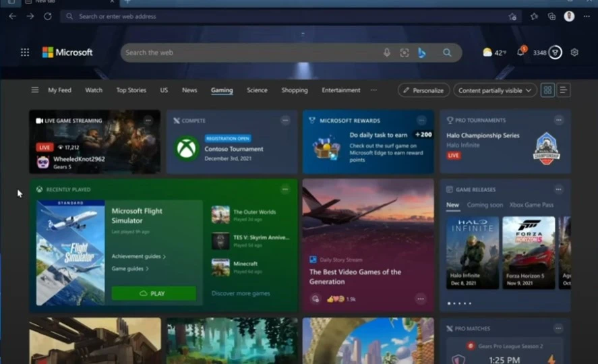The width and height of the screenshot is (598, 364).
Task: Open page settings gear icon
Action: 574,53
